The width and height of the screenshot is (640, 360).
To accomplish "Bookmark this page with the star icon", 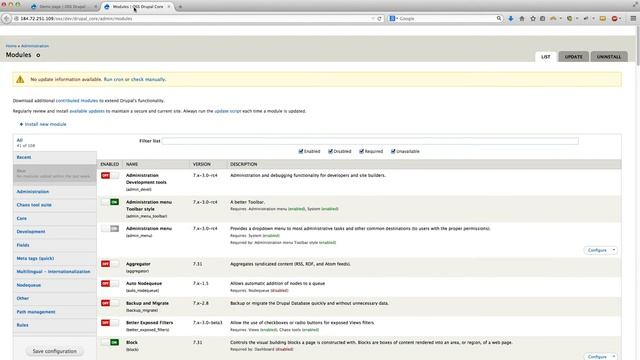I will 533,18.
